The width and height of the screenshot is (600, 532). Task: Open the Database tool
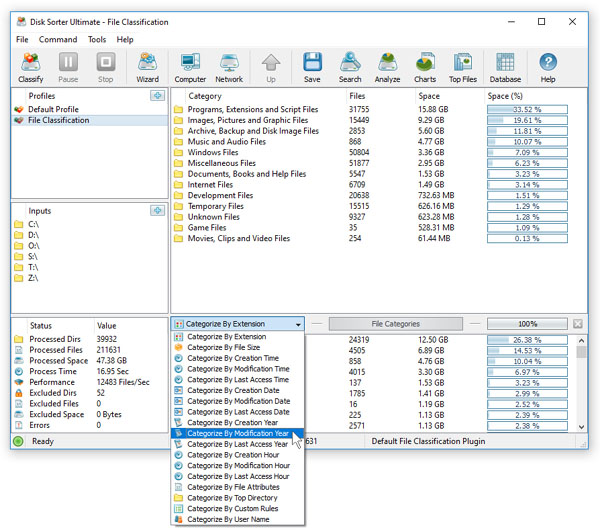coord(505,68)
